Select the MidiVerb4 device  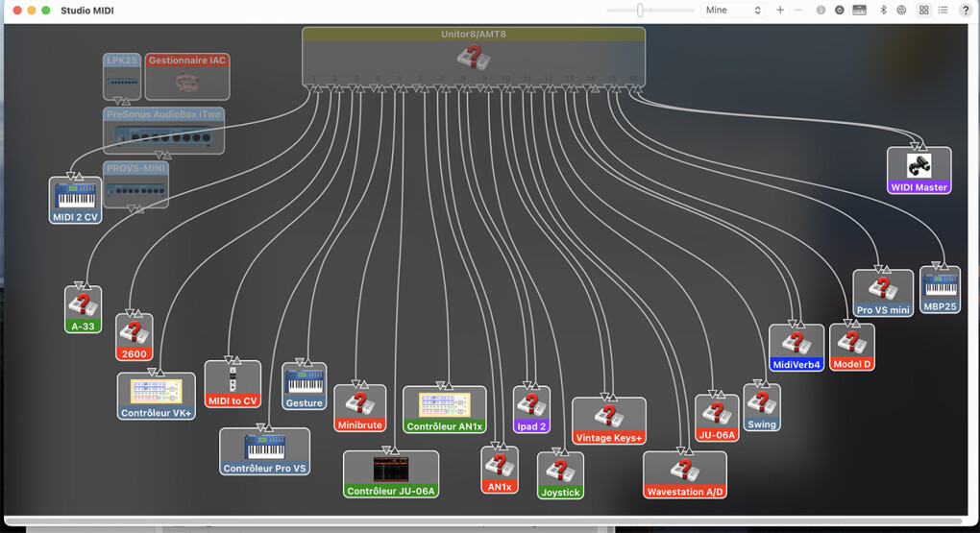point(796,348)
